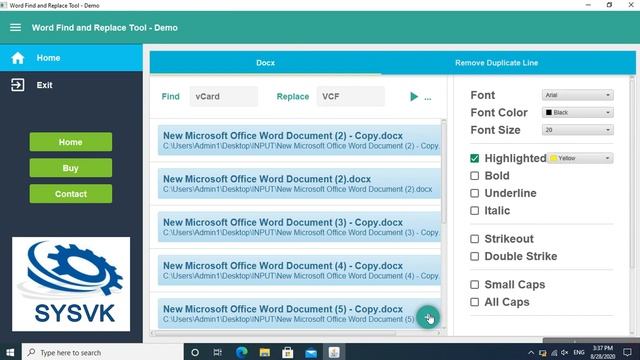Click the round green add-files button
Image resolution: width=640 pixels, height=360 pixels.
click(x=428, y=317)
